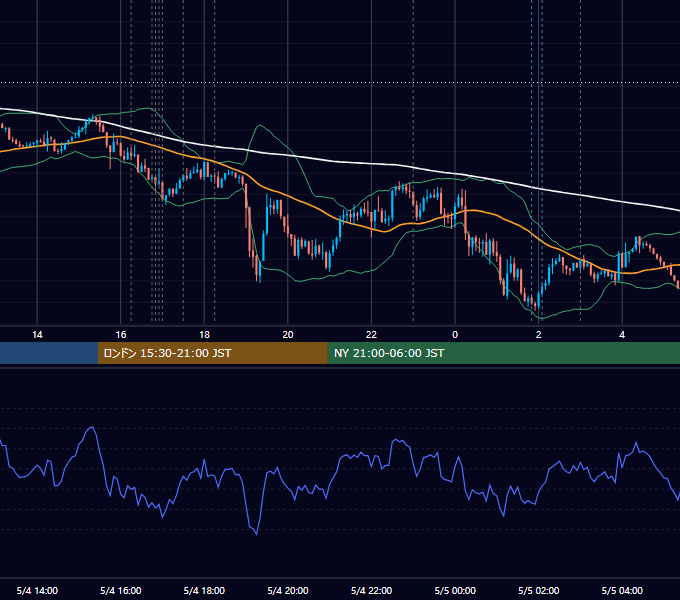Viewport: 680px width, 600px height.
Task: Click the NY 21:00-06:00 JST session bar
Action: pyautogui.click(x=503, y=353)
